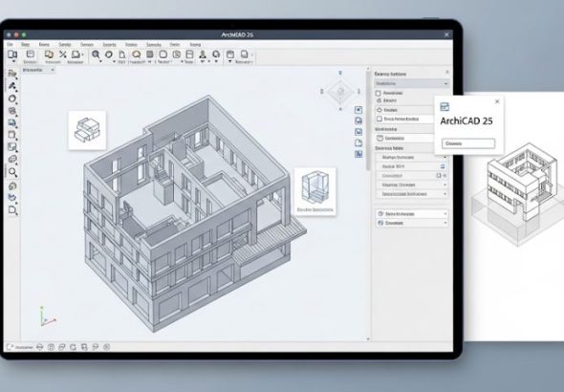Open the small combo box above the left toolbox
This screenshot has height=392, width=564.
38,70
